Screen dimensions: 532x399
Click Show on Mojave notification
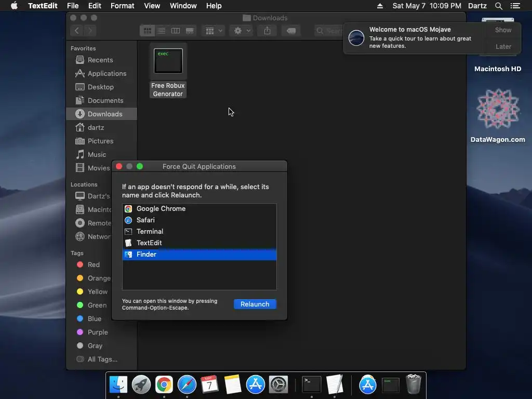(503, 30)
